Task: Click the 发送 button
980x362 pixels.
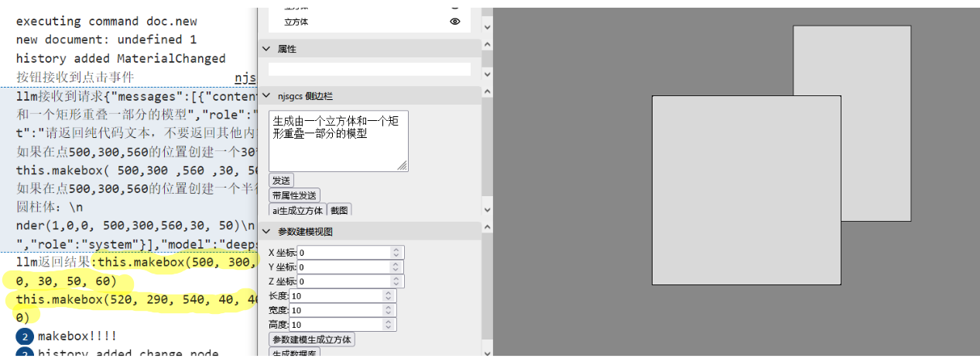Action: (281, 181)
